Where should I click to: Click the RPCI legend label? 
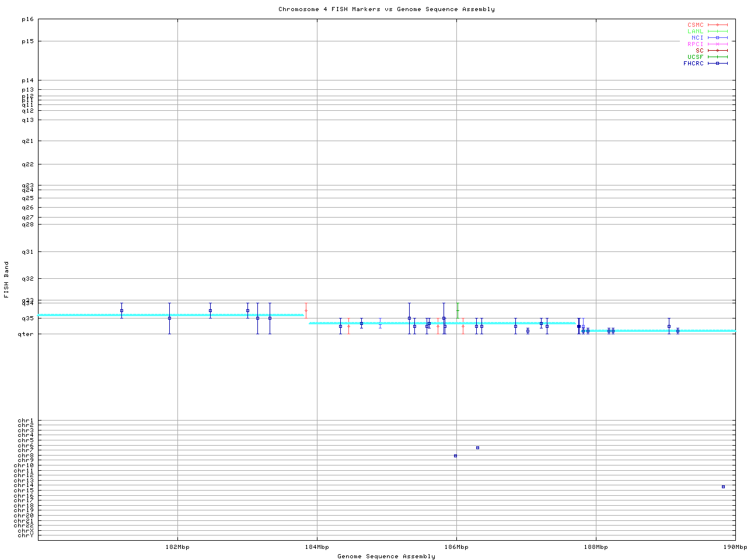tap(695, 44)
